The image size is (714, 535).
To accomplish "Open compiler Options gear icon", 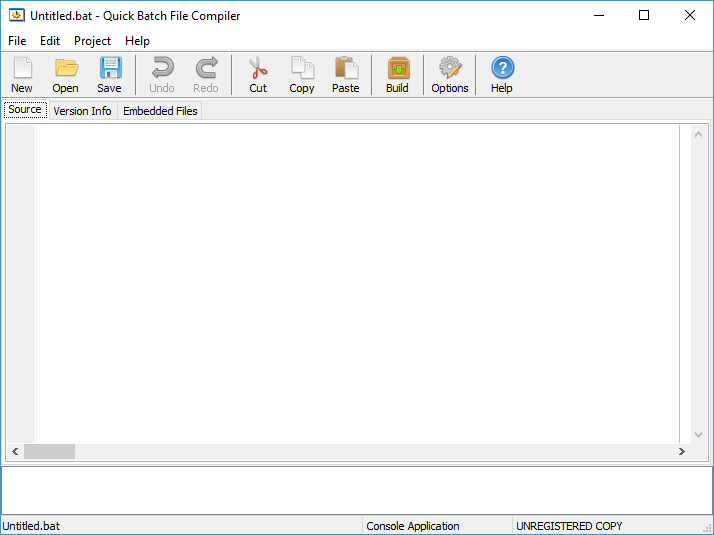I will click(450, 75).
